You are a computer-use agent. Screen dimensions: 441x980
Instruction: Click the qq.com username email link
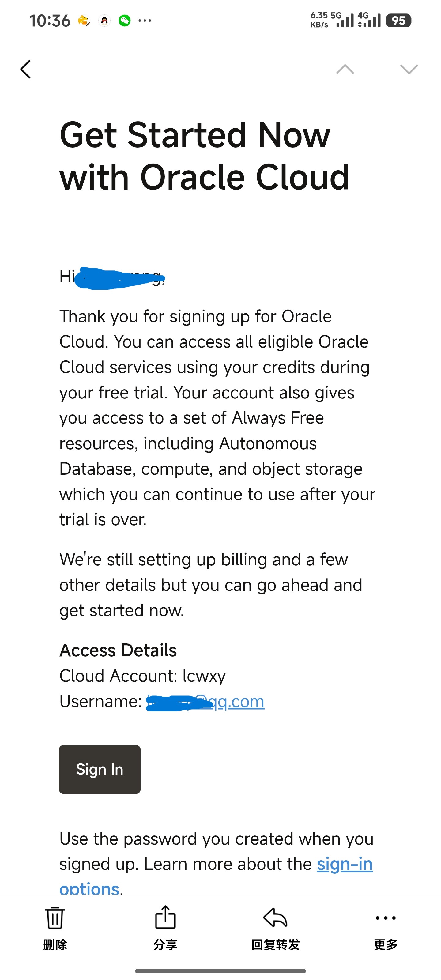pyautogui.click(x=205, y=702)
